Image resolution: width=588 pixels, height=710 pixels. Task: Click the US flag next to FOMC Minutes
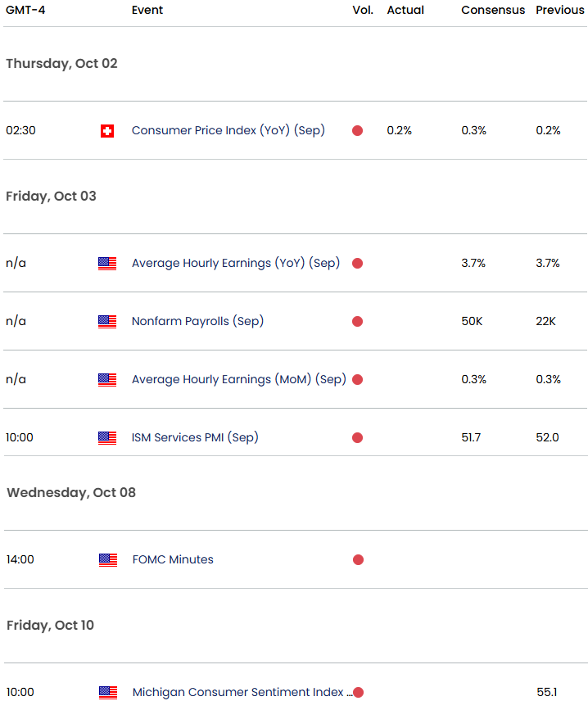[x=106, y=559]
